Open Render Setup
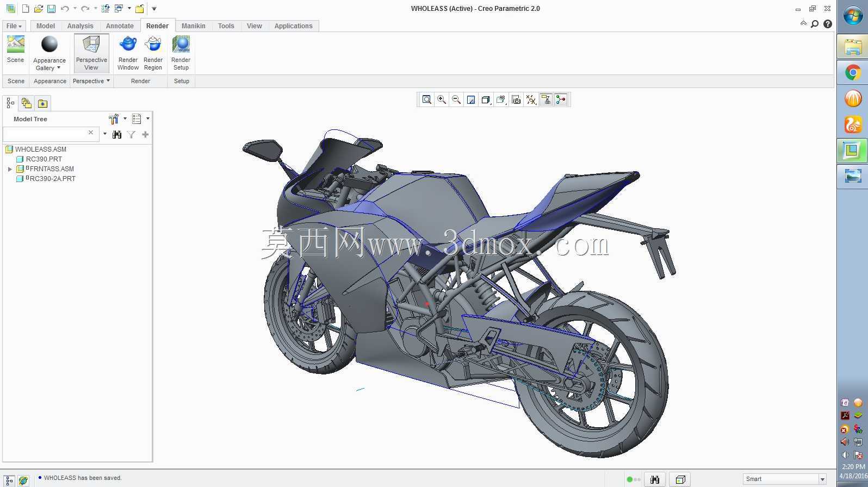The height and width of the screenshot is (487, 868). [x=181, y=53]
